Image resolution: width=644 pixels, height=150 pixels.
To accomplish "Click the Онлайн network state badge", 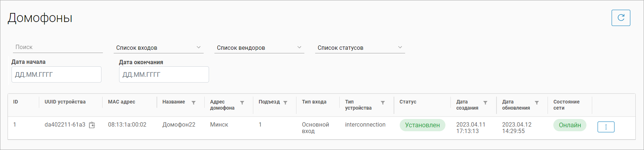I will click(x=570, y=125).
